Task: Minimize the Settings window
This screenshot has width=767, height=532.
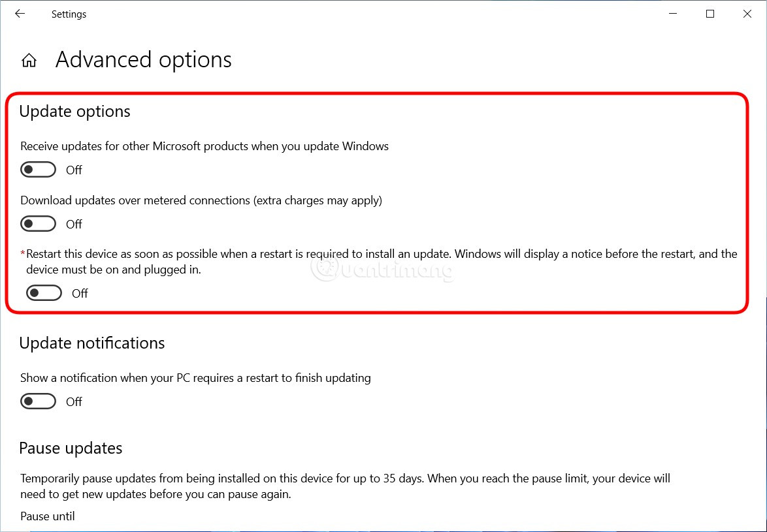Action: pyautogui.click(x=673, y=14)
